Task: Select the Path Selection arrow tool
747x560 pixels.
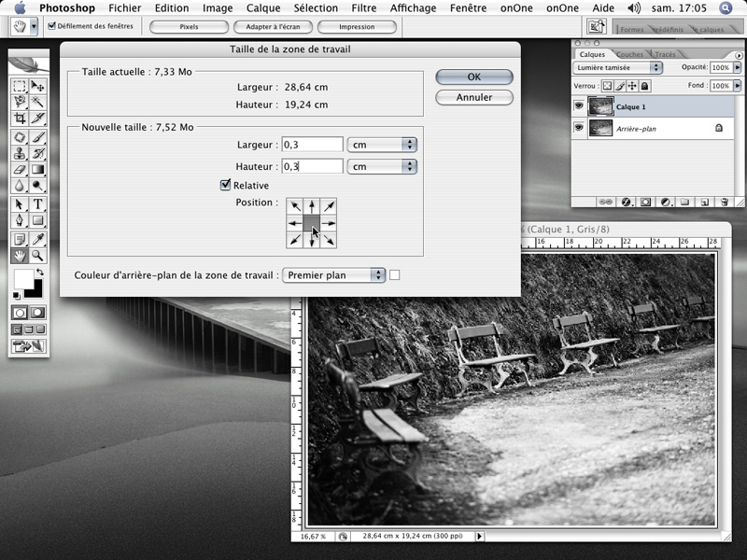Action: click(x=20, y=204)
